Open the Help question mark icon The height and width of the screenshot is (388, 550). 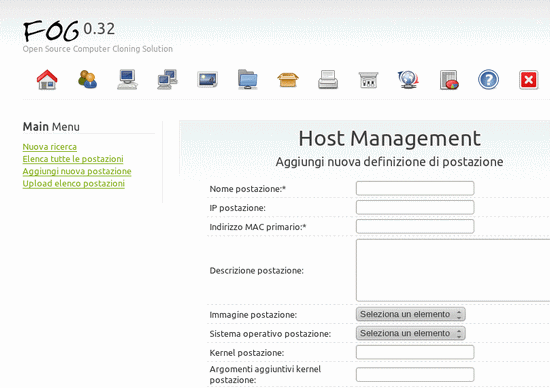click(x=489, y=80)
